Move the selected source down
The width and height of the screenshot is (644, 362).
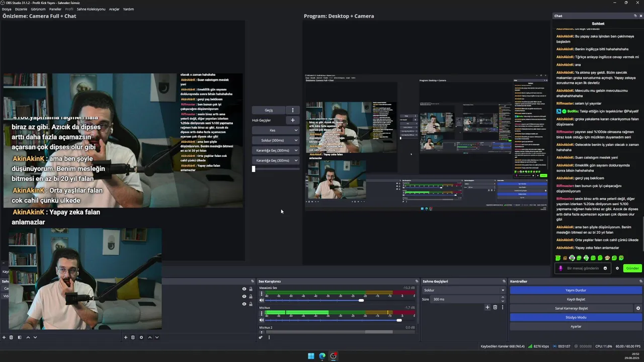157,337
